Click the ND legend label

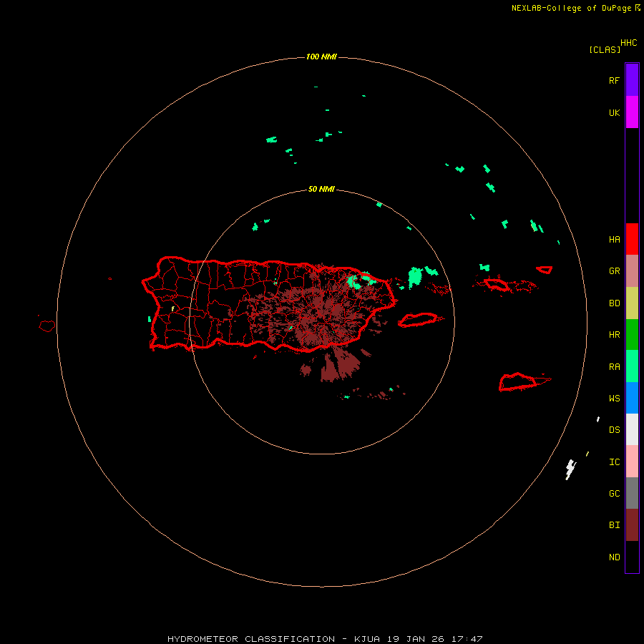tap(614, 557)
